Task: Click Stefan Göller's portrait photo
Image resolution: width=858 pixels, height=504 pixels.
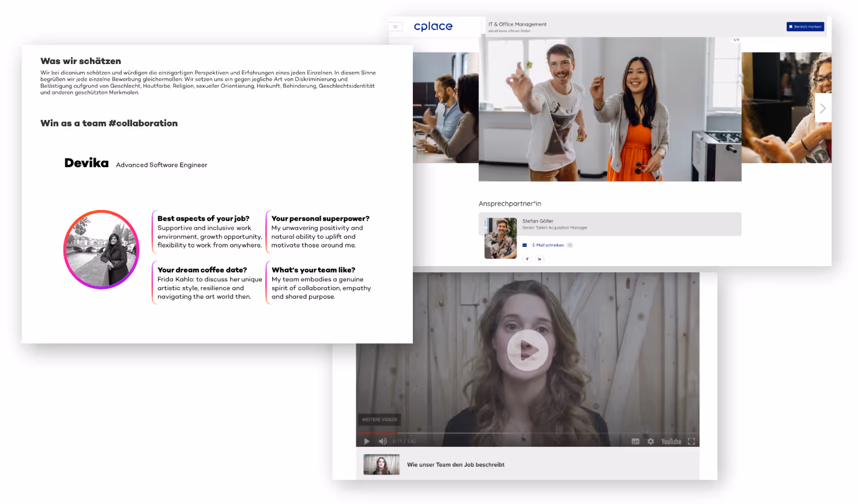Action: click(501, 238)
